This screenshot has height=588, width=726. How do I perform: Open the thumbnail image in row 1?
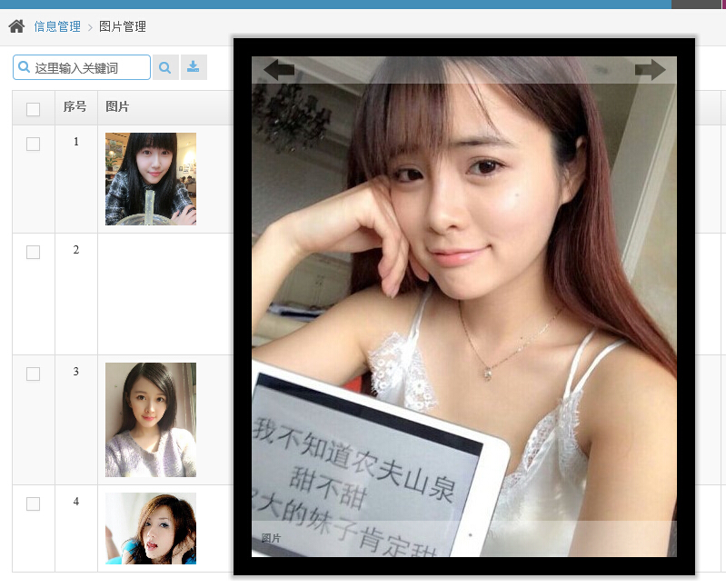click(x=151, y=179)
